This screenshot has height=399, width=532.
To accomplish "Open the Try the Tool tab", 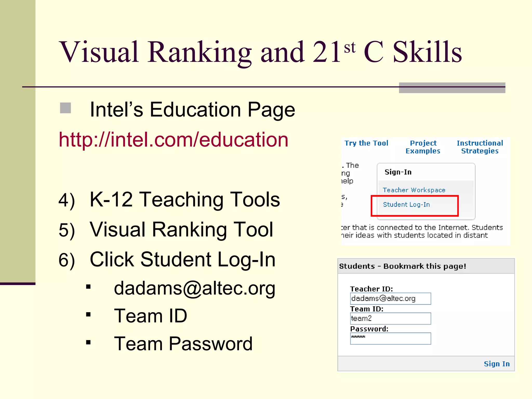I will (x=366, y=143).
